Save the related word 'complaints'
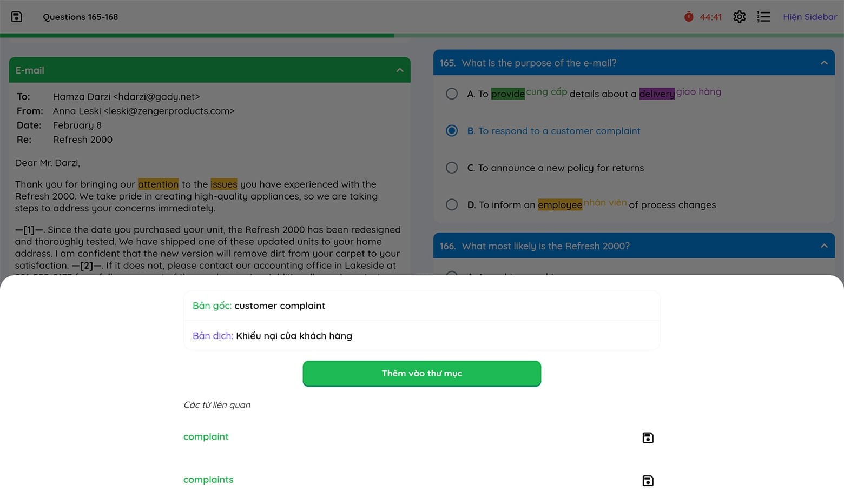The image size is (844, 504). (648, 481)
